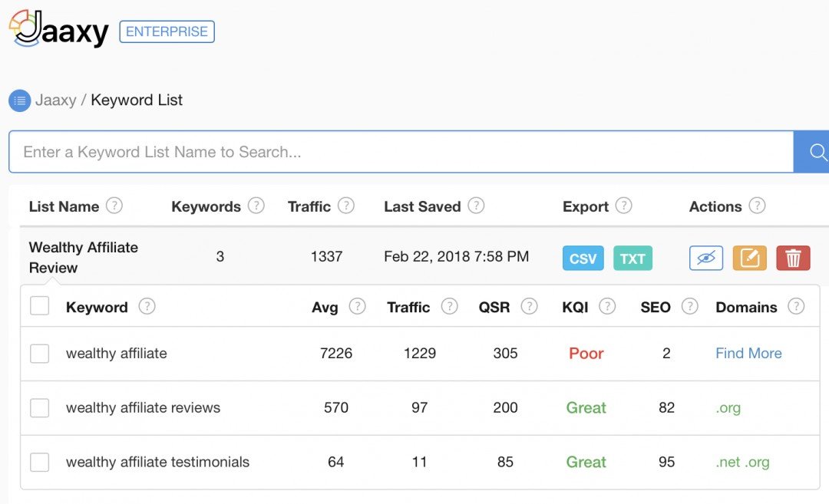Check the box for wealthy affiliate keyword

point(40,354)
